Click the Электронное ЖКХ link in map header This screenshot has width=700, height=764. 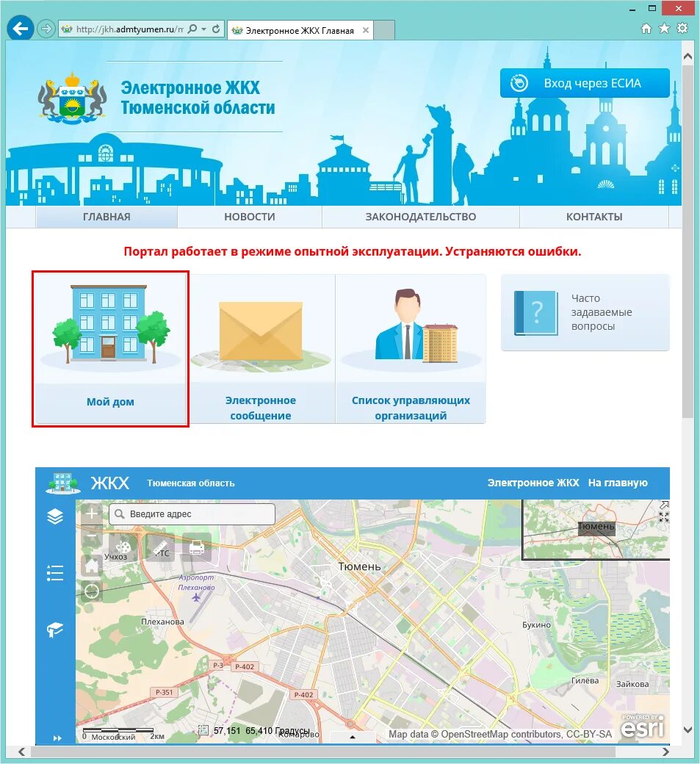[x=533, y=483]
